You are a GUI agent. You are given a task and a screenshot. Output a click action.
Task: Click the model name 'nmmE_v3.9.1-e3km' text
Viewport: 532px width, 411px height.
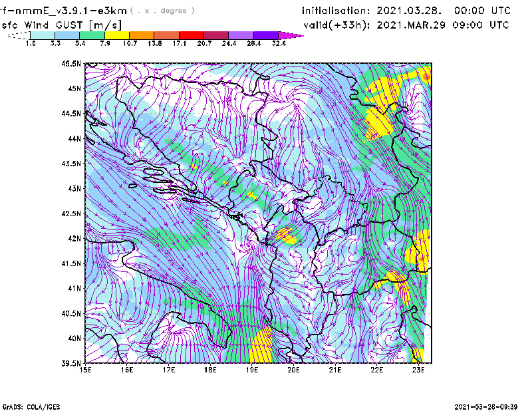(71, 11)
